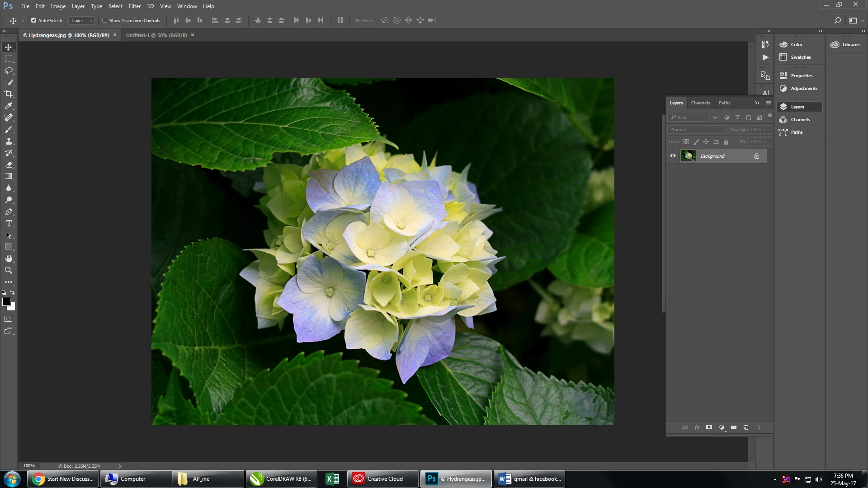Open the Filter menu
868x488 pixels.
[134, 6]
